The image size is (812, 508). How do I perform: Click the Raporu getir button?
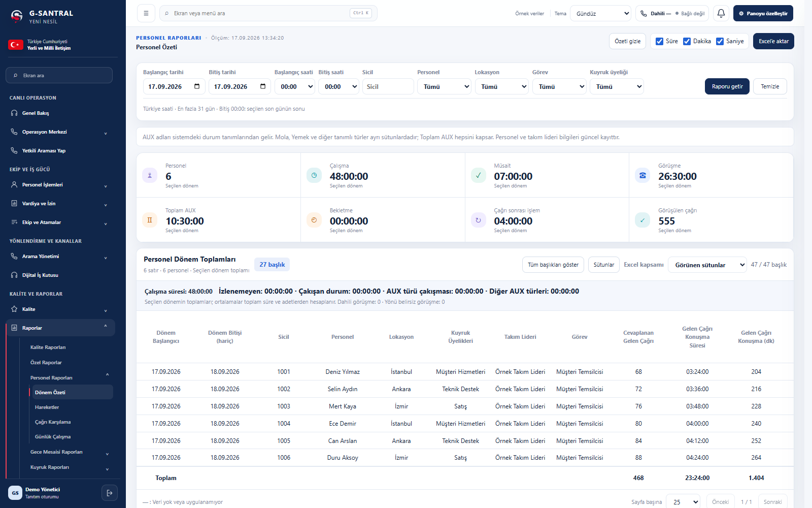coord(727,86)
